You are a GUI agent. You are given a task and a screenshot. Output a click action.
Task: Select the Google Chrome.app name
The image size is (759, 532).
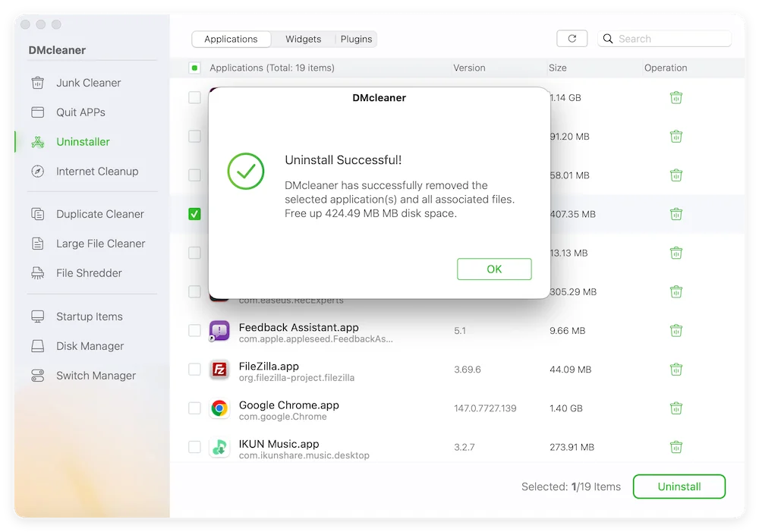(x=289, y=405)
